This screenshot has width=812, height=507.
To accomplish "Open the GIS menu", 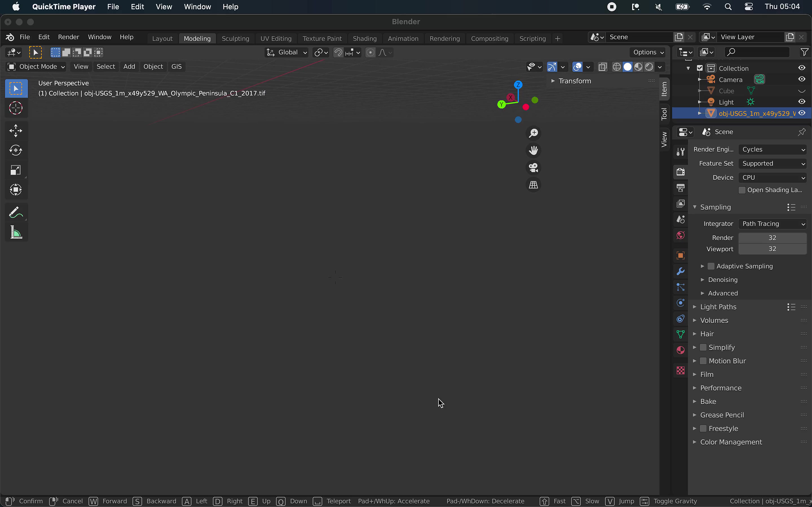I will [x=176, y=67].
